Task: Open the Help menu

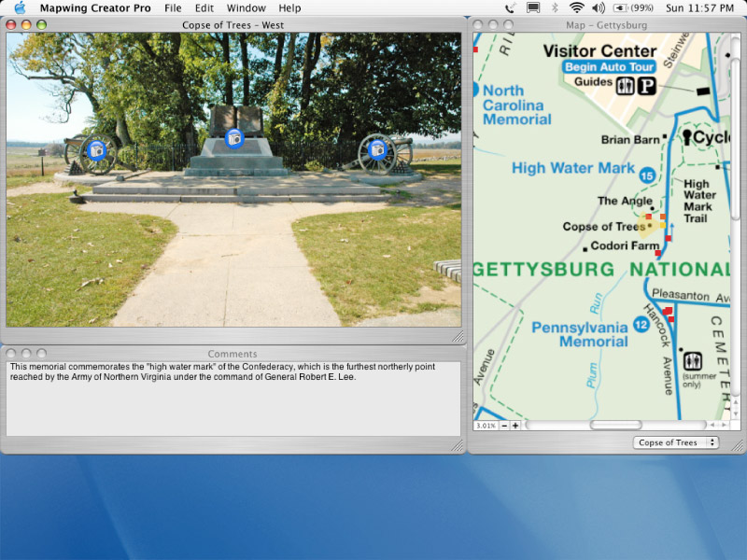Action: point(289,8)
